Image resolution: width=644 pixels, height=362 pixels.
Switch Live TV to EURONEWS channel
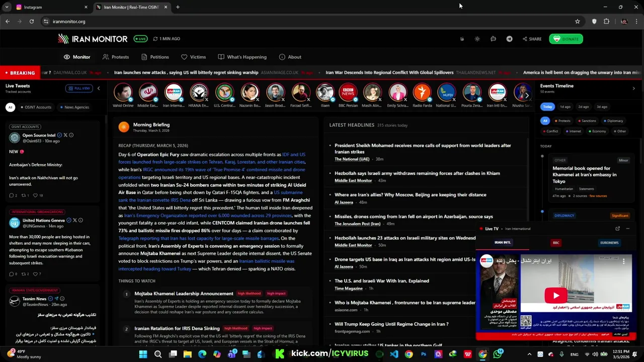tap(609, 242)
